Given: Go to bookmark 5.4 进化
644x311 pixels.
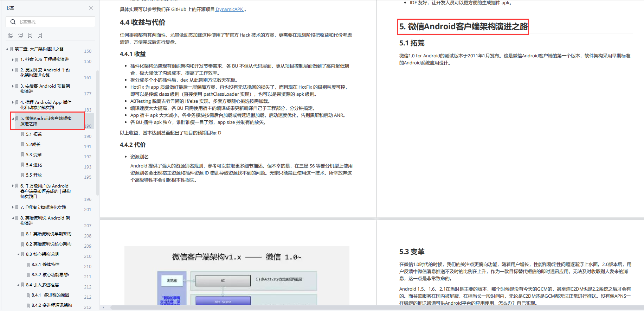Looking at the screenshot, I should click(x=34, y=165).
